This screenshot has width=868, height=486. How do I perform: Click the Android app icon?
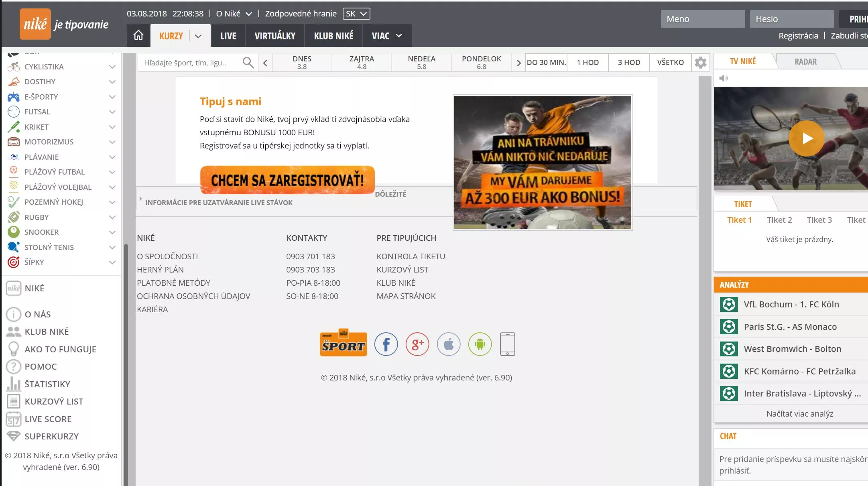click(480, 344)
